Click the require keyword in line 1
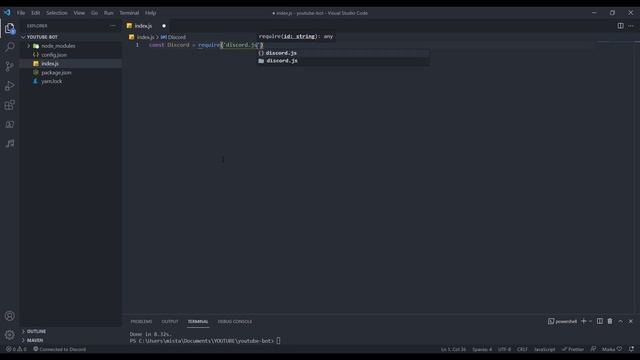640x360 pixels. coord(209,45)
